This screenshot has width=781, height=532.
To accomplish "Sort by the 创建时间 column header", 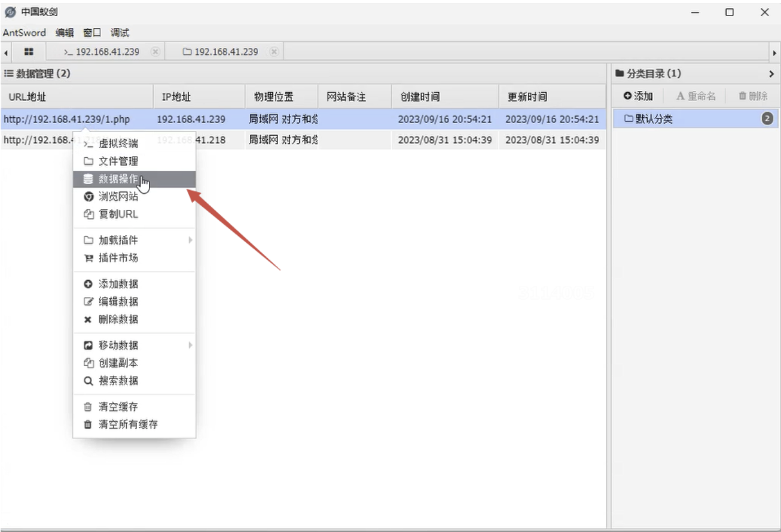I will point(445,97).
